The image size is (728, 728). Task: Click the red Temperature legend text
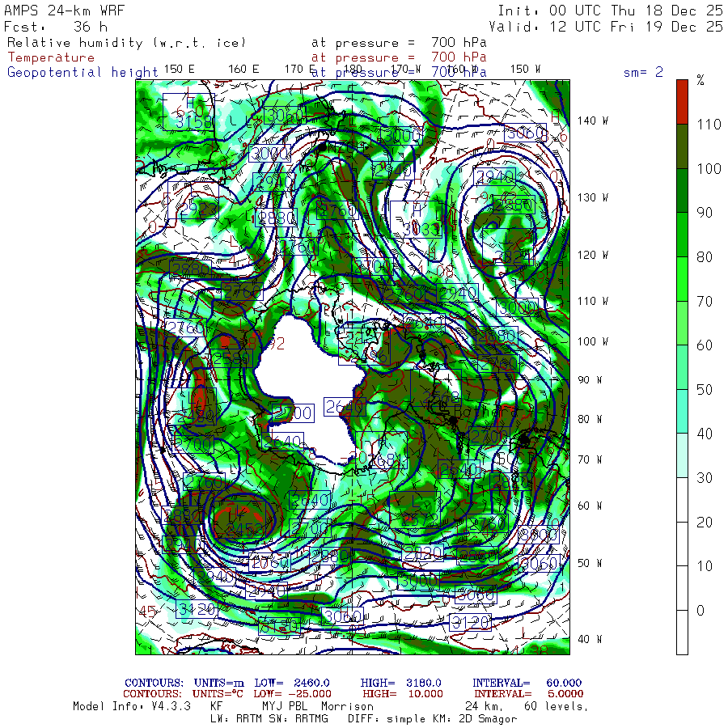[x=51, y=57]
